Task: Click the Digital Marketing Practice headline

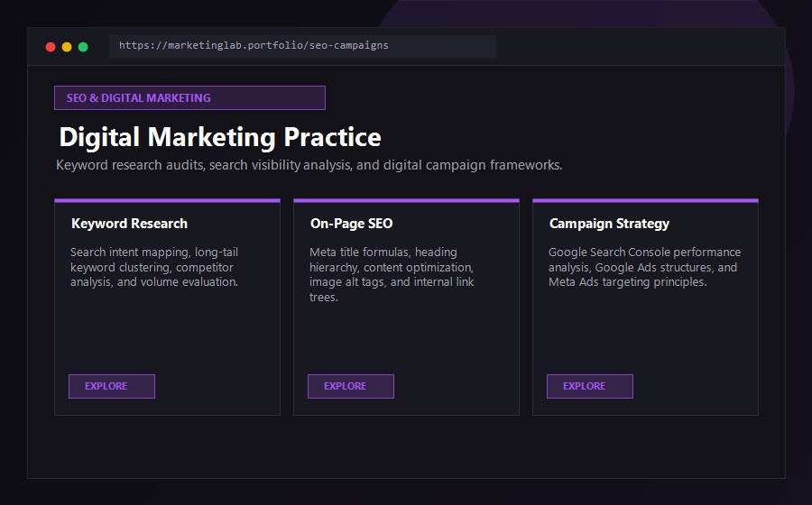Action: (x=220, y=137)
